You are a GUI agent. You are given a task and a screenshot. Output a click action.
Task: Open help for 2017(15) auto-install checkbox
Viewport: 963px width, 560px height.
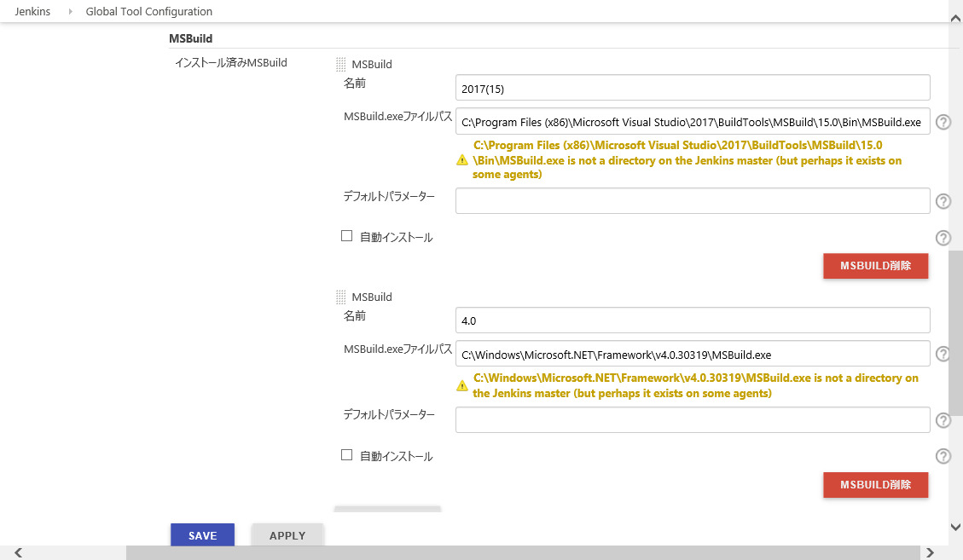[943, 238]
